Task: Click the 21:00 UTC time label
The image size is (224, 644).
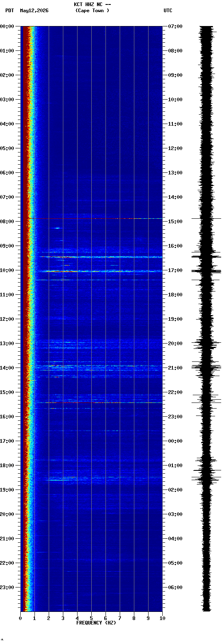Action: (x=175, y=368)
